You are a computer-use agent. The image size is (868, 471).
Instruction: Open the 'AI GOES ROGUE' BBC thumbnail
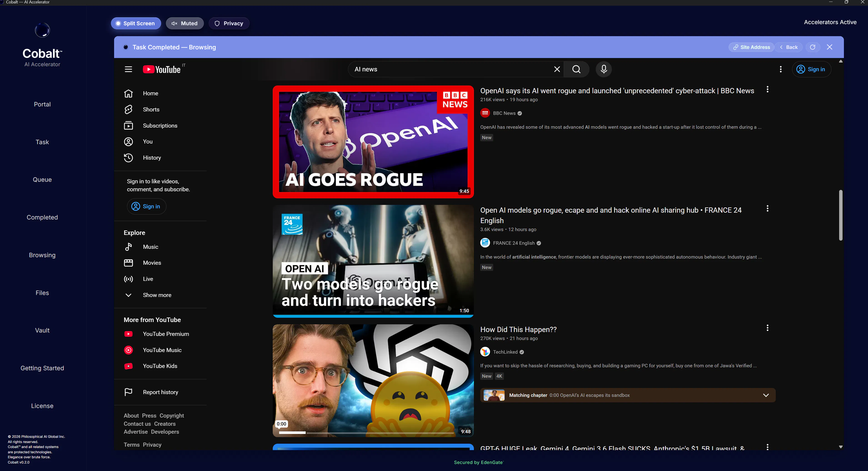click(x=373, y=142)
